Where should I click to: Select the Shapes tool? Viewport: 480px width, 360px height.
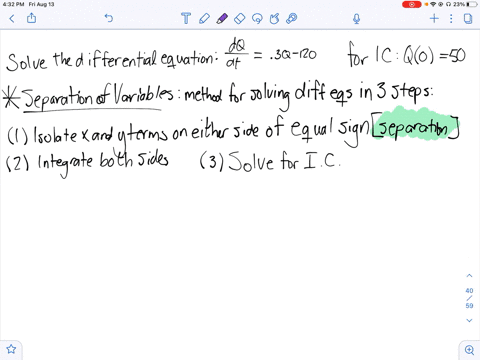[274, 18]
